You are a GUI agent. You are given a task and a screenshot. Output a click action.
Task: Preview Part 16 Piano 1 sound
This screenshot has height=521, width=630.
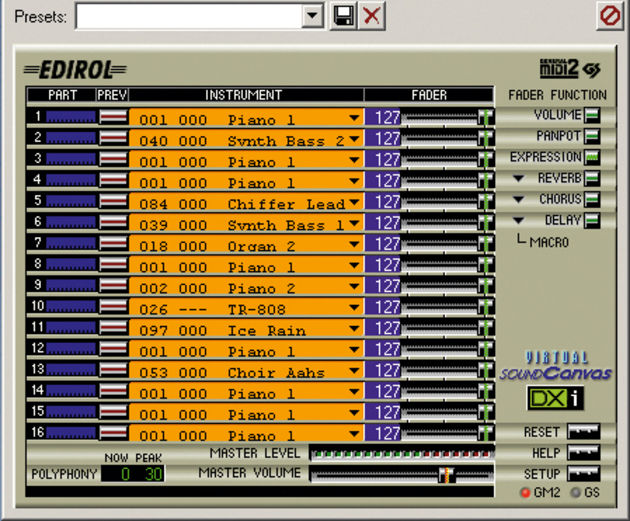coord(113,433)
